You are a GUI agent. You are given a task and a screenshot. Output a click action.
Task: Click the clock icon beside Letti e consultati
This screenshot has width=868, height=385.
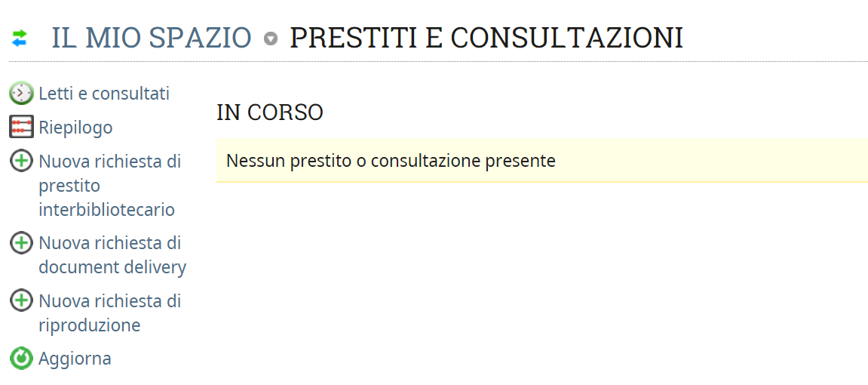[x=21, y=94]
